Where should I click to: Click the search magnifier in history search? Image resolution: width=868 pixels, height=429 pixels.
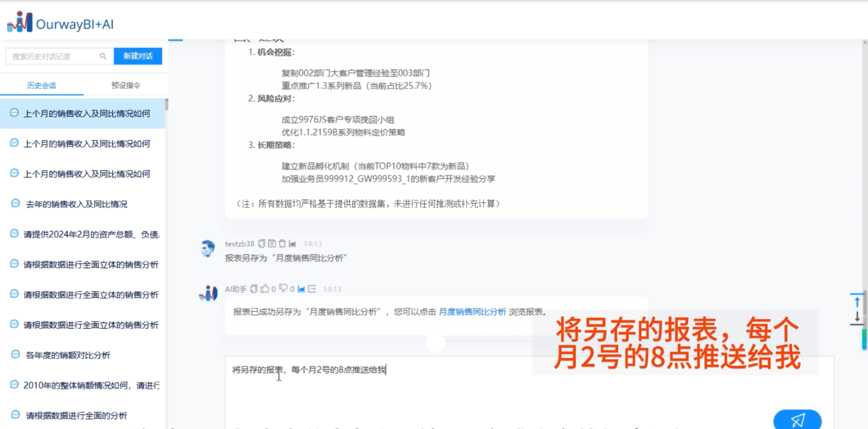click(103, 56)
